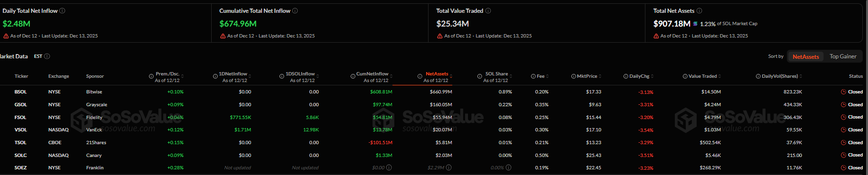Click the $771.55K 1DNetInflow value
The width and height of the screenshot is (868, 175).
tap(241, 117)
